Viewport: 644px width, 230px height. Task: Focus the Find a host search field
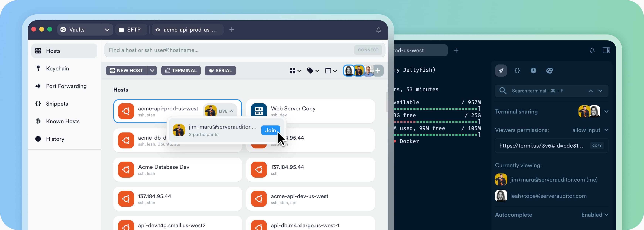click(229, 50)
